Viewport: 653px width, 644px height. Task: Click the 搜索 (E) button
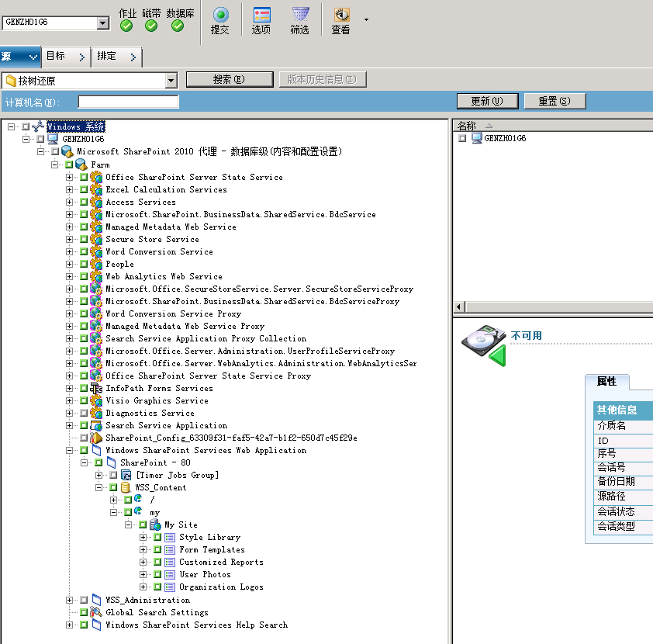click(229, 80)
